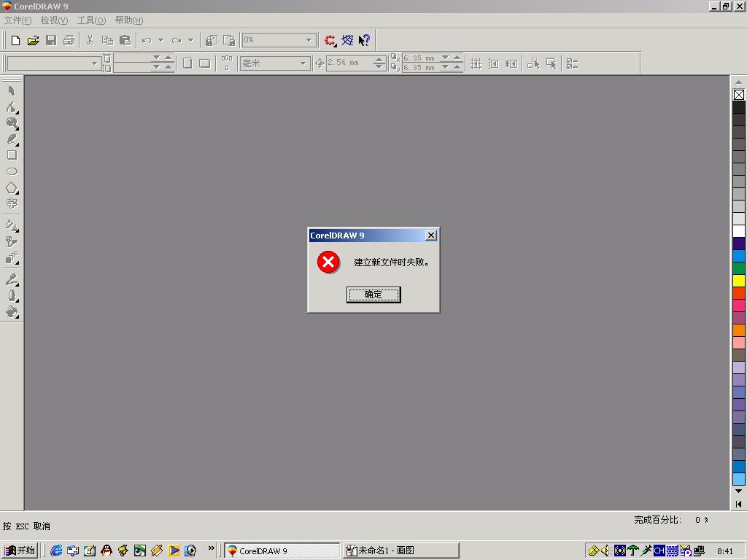This screenshot has width=747, height=560.
Task: Click the Redo arrow icon
Action: pos(177,41)
